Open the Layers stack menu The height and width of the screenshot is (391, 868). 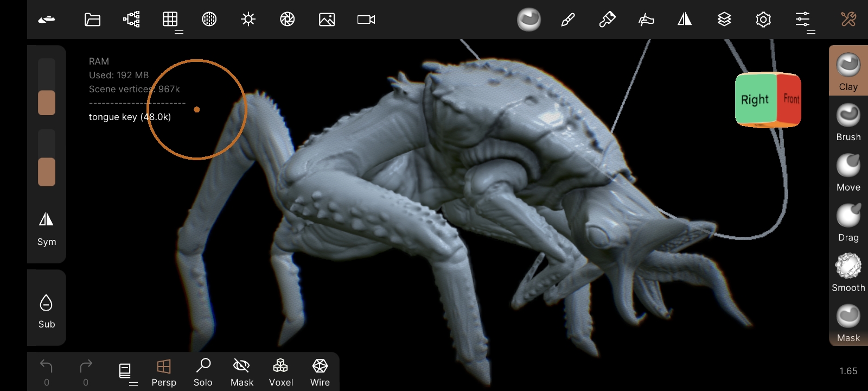coord(724,20)
